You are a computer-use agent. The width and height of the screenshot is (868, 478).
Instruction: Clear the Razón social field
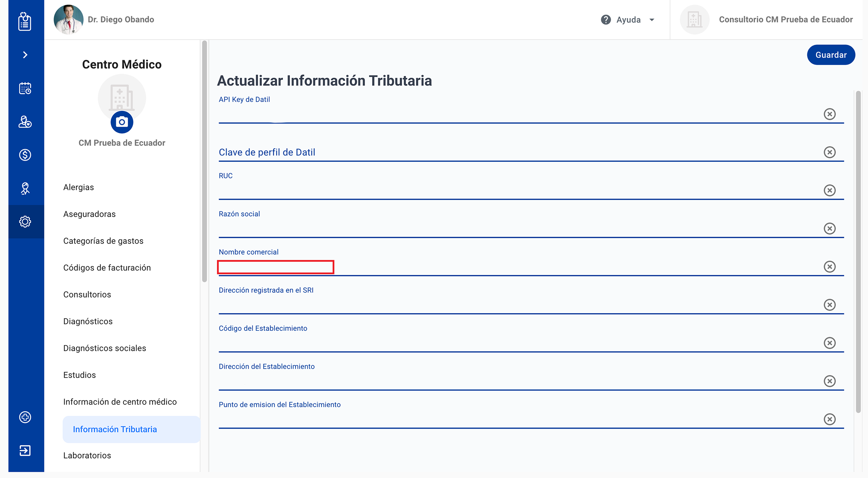click(x=829, y=228)
